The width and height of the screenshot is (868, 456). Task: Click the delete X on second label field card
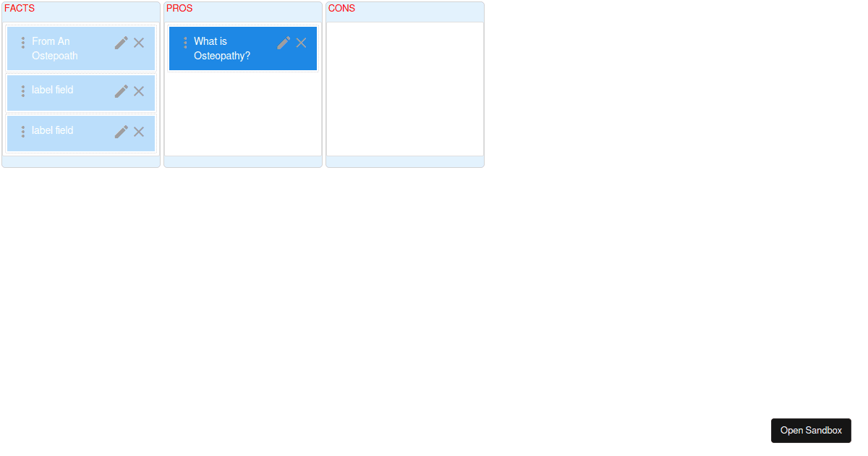click(x=139, y=132)
